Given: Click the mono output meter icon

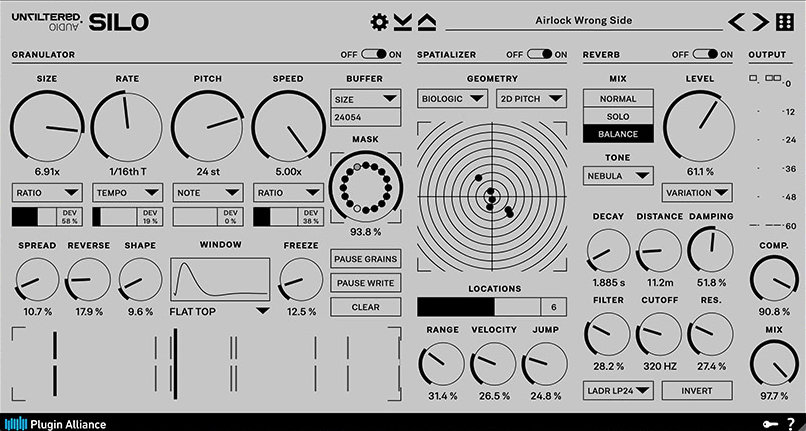Looking at the screenshot, I should click(x=754, y=79).
